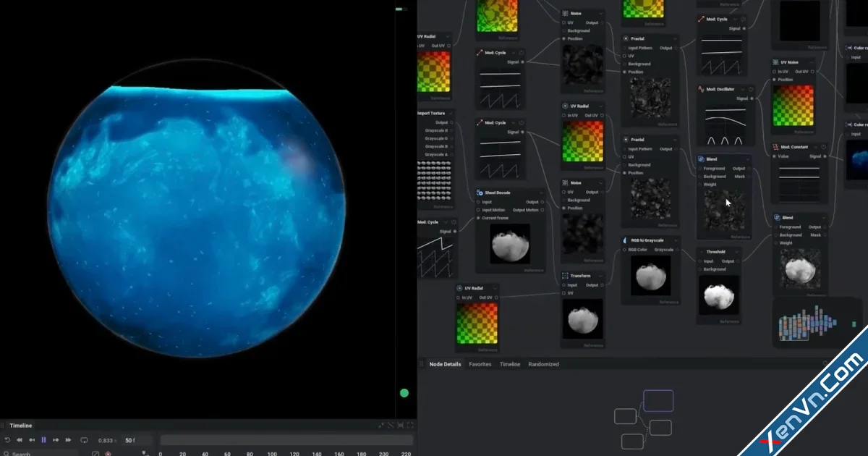Viewport: 868px width, 456px height.
Task: Step back one frame in timeline
Action: 32,440
